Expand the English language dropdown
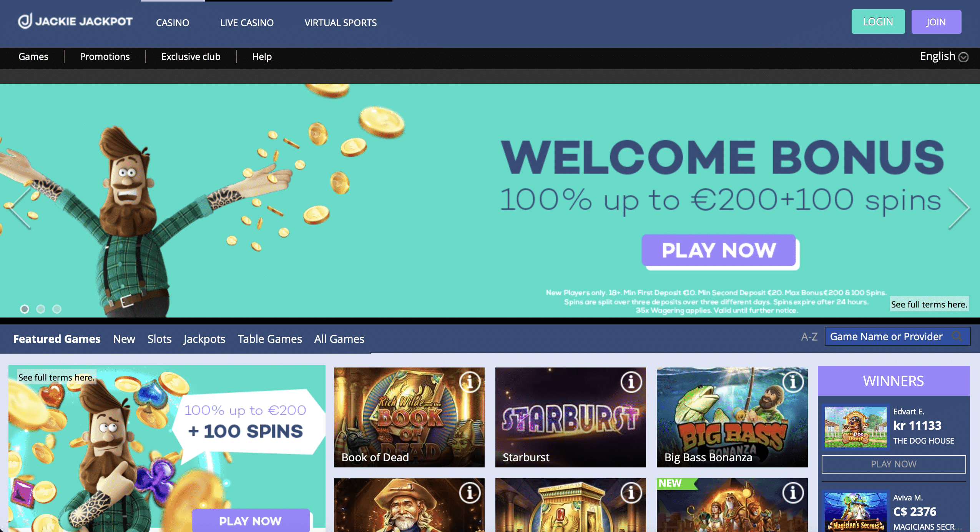The image size is (980, 532). click(x=944, y=57)
